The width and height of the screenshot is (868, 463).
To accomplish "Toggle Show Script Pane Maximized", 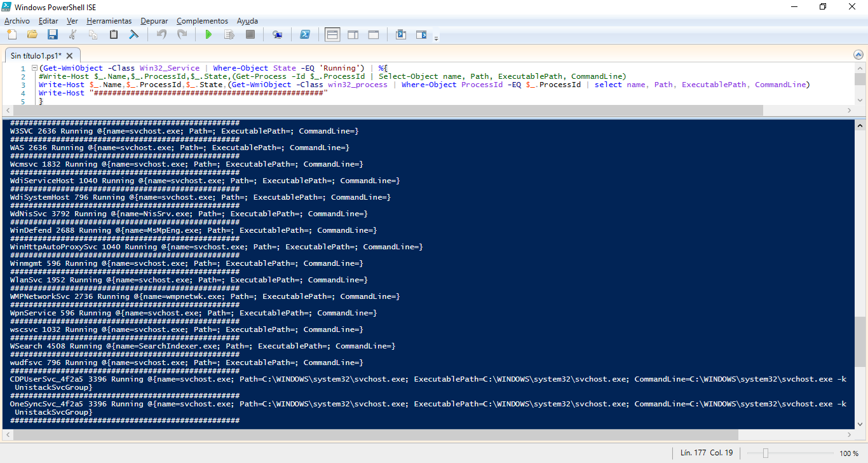I will [374, 34].
